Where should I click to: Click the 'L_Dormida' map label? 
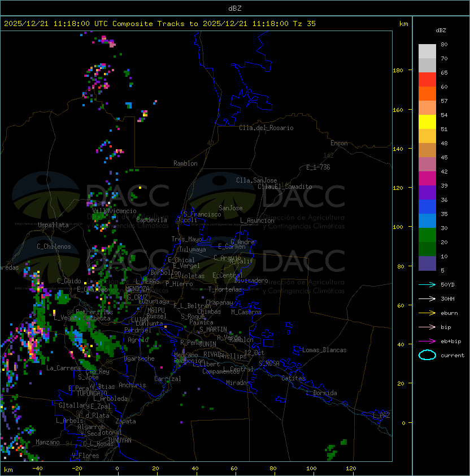[x=321, y=393]
